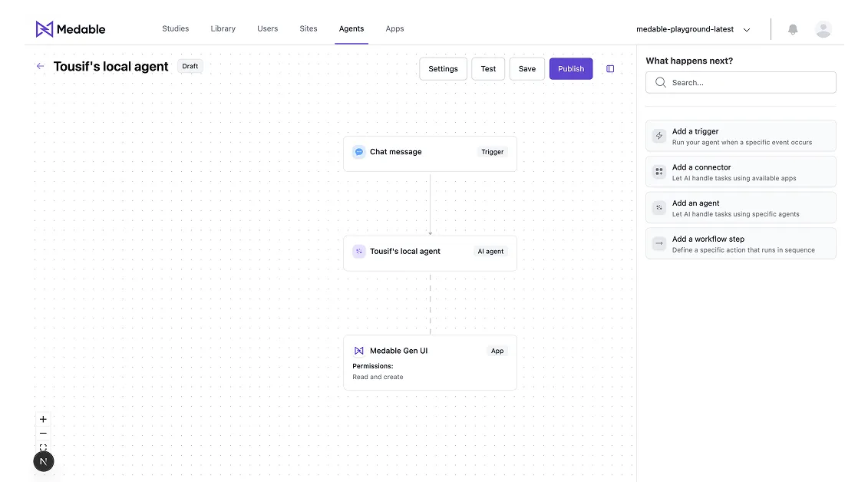Toggle the side panel layout icon

[x=610, y=68]
